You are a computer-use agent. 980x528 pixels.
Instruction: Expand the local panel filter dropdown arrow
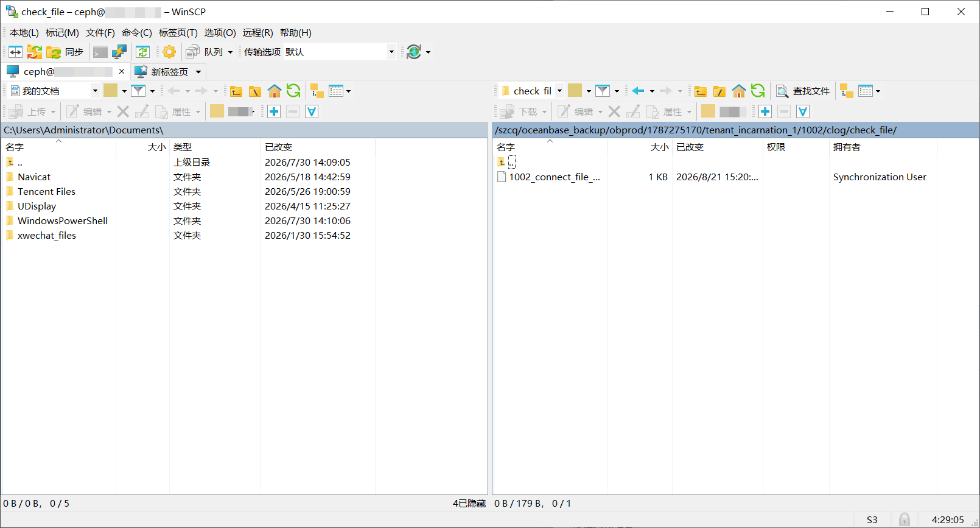click(152, 92)
